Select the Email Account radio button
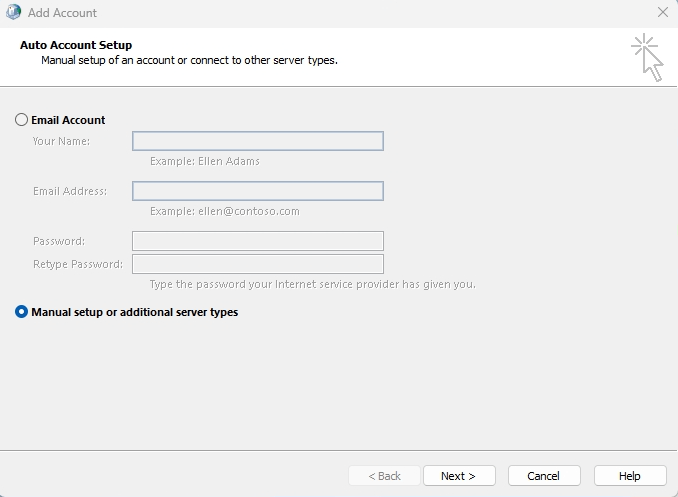The width and height of the screenshot is (678, 497). (x=22, y=120)
